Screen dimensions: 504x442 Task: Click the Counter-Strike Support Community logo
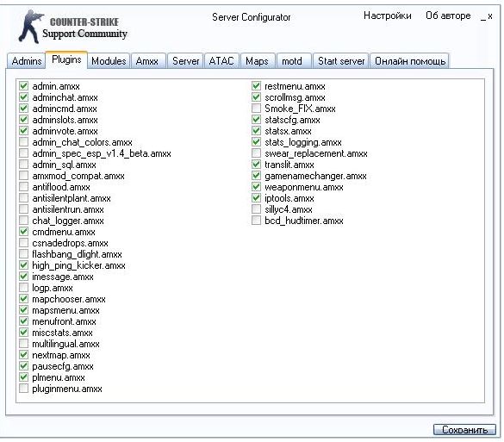(72, 27)
